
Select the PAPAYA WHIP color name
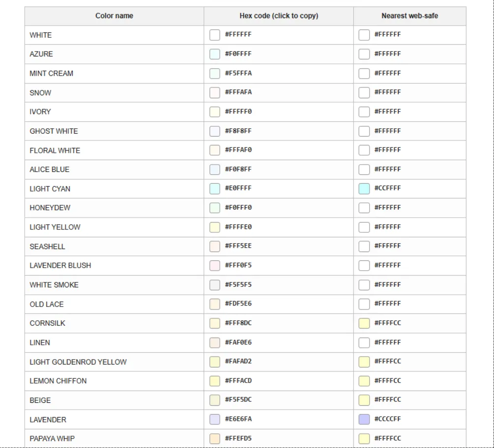tap(52, 439)
